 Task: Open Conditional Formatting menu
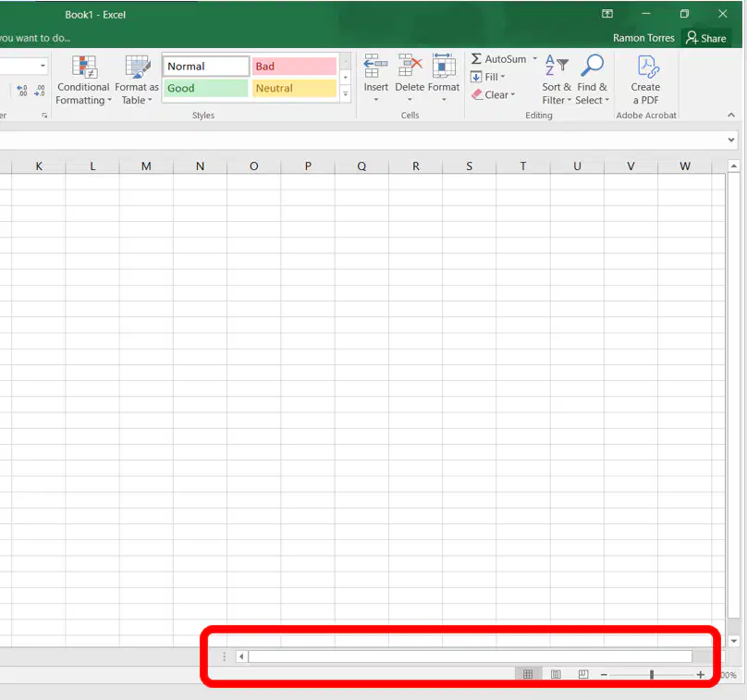coord(83,80)
